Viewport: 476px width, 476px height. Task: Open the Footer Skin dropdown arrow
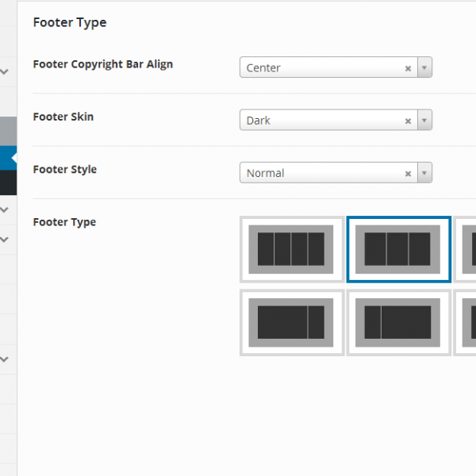pos(424,121)
